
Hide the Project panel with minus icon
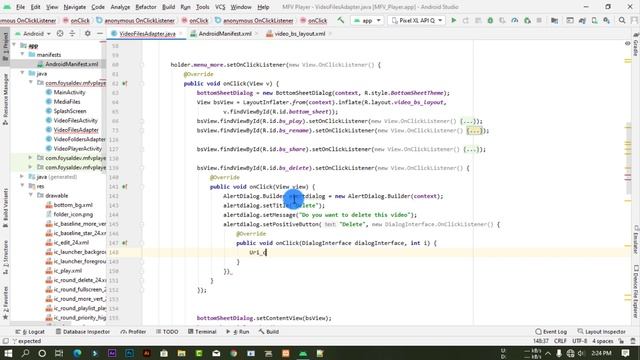point(100,33)
